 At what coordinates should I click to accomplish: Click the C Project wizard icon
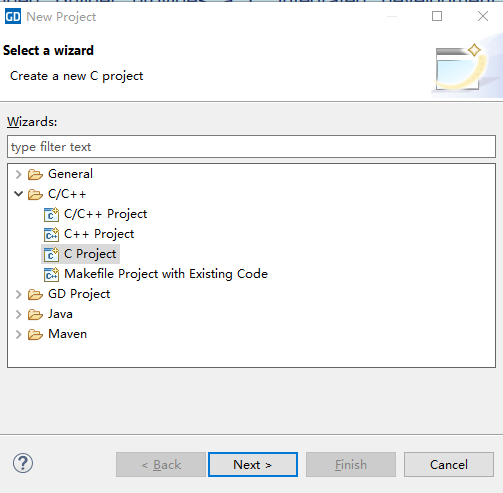point(51,254)
